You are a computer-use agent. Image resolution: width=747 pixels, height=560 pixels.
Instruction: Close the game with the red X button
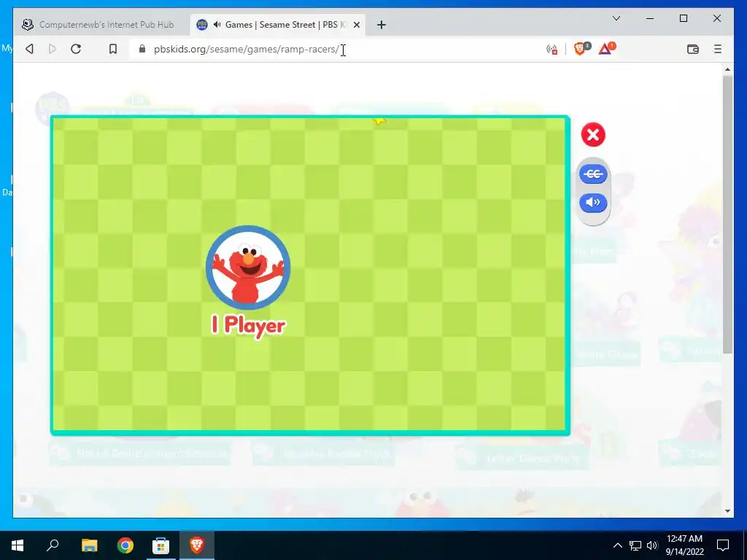(x=593, y=135)
